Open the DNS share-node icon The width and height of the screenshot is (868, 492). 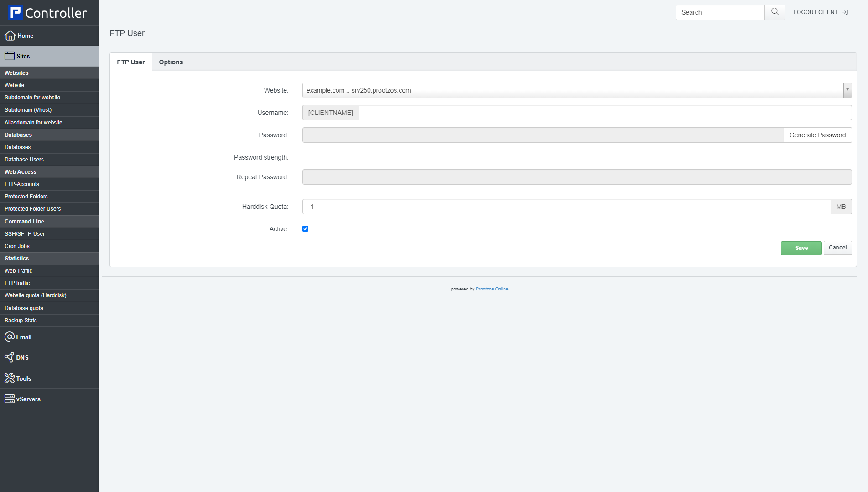(x=10, y=357)
